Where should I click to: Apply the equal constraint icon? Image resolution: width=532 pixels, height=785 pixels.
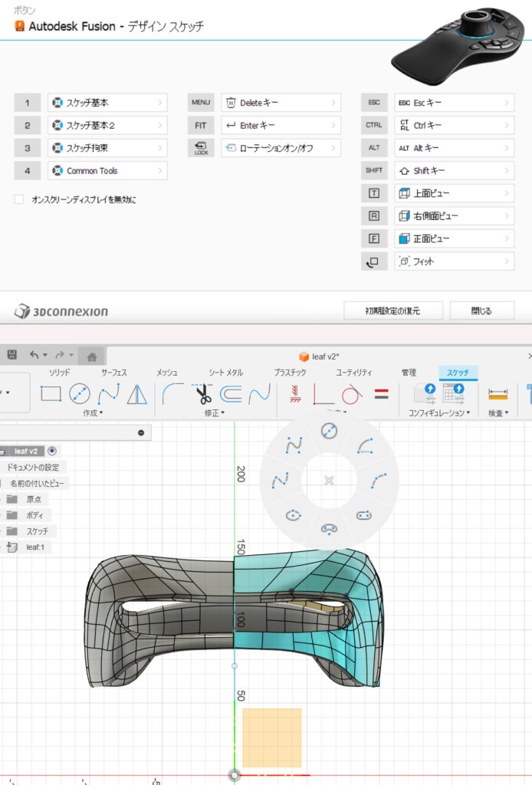[x=381, y=394]
